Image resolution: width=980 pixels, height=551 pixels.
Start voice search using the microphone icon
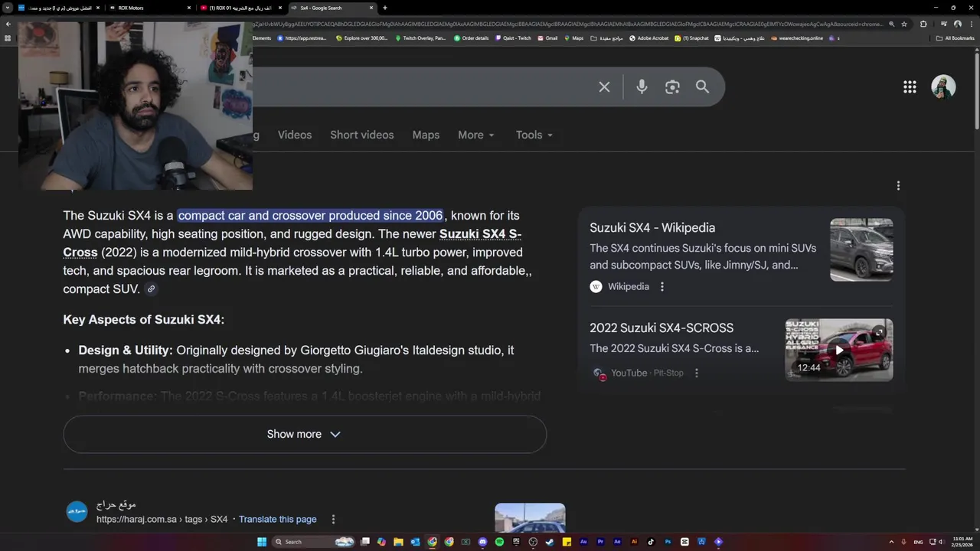pos(642,87)
